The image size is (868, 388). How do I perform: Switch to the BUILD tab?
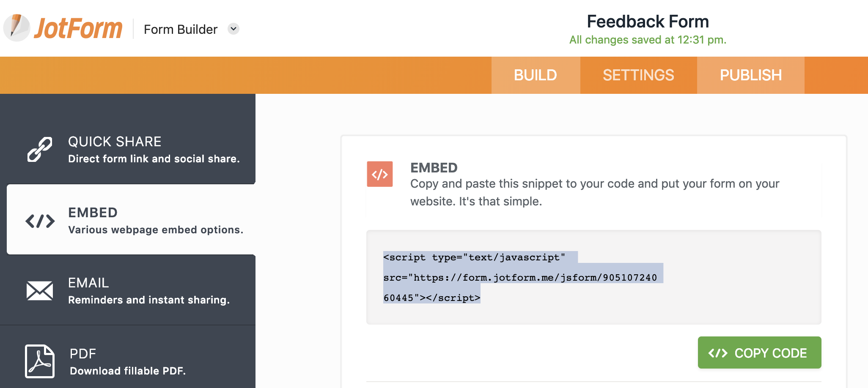pyautogui.click(x=535, y=75)
